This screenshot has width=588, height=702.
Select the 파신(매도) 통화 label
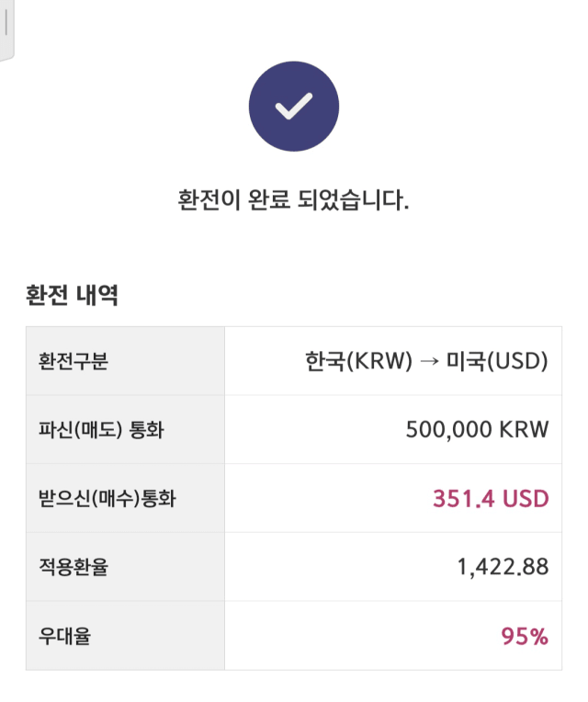(x=102, y=430)
